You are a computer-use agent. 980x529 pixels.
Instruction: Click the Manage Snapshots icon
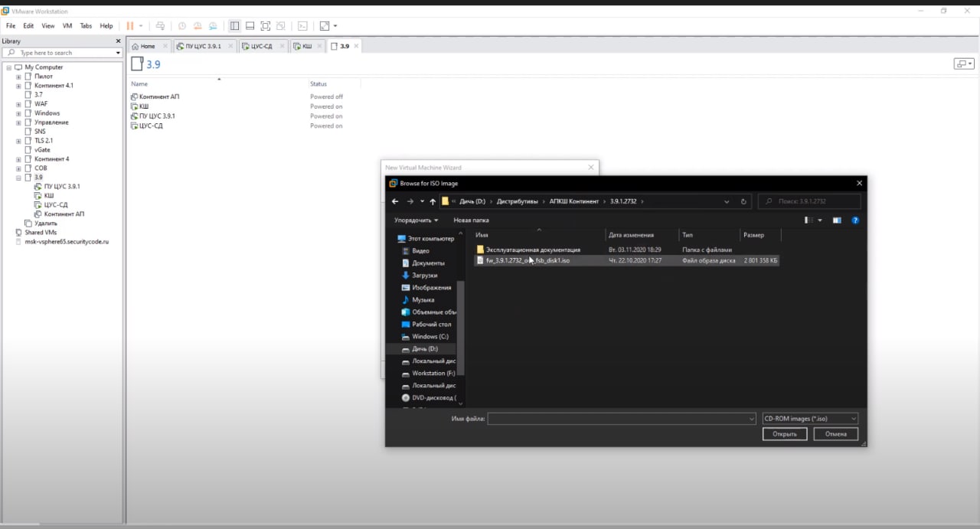tap(213, 26)
